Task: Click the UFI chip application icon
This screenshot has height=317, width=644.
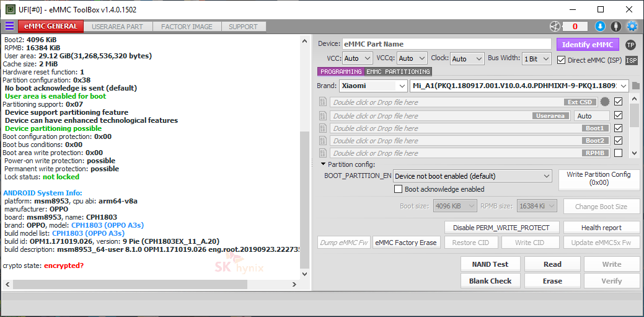Action: [x=11, y=9]
